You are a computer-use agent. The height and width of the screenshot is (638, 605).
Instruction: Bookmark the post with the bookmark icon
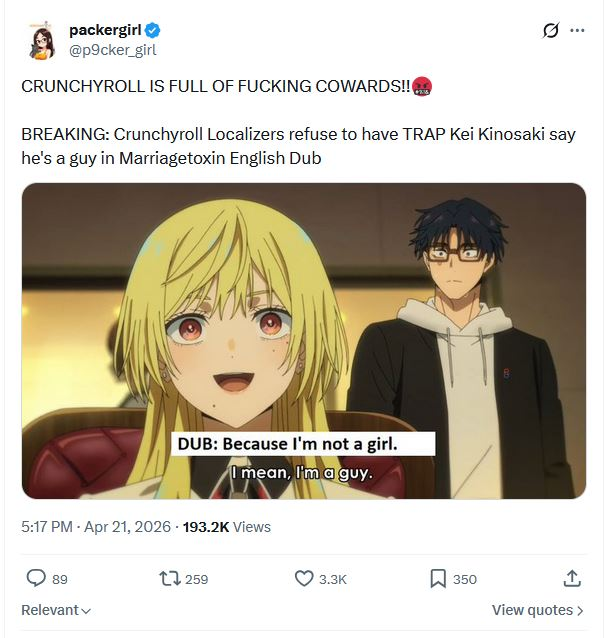point(438,579)
